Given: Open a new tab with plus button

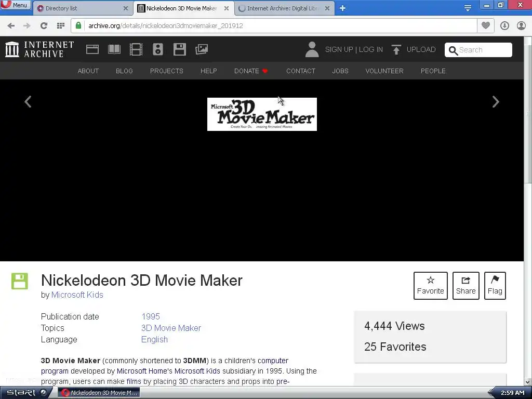Looking at the screenshot, I should point(343,8).
